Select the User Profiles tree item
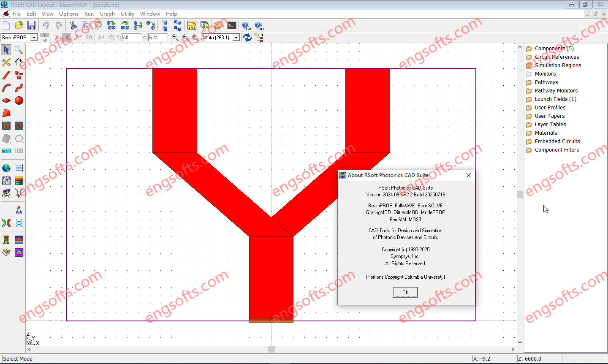This screenshot has width=608, height=364. coord(550,108)
